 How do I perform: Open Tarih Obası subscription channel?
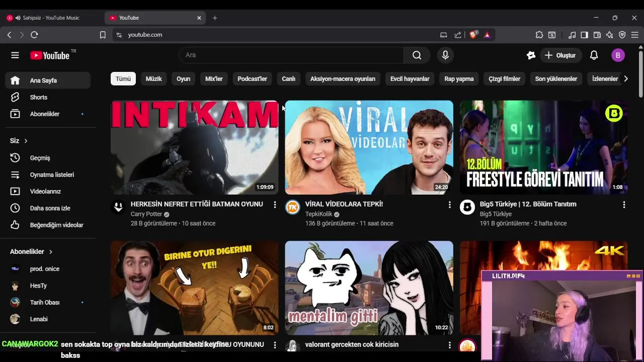pyautogui.click(x=48, y=302)
